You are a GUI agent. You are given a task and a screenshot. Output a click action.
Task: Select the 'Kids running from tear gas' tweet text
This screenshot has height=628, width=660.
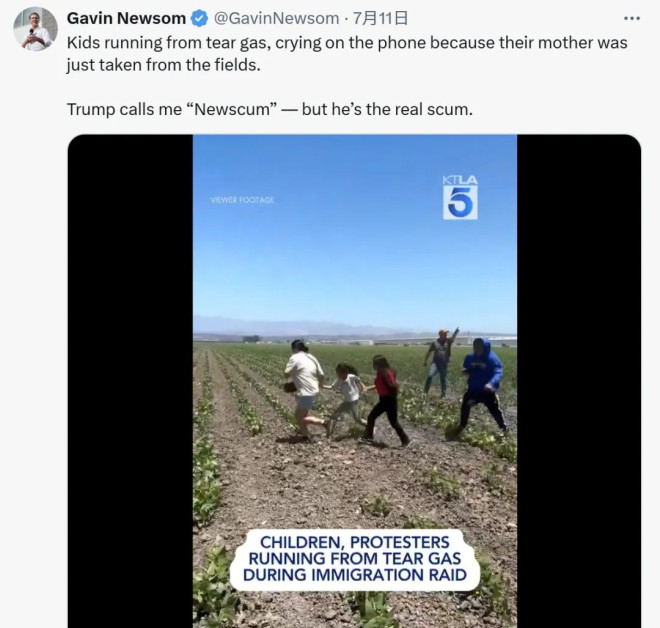[347, 54]
